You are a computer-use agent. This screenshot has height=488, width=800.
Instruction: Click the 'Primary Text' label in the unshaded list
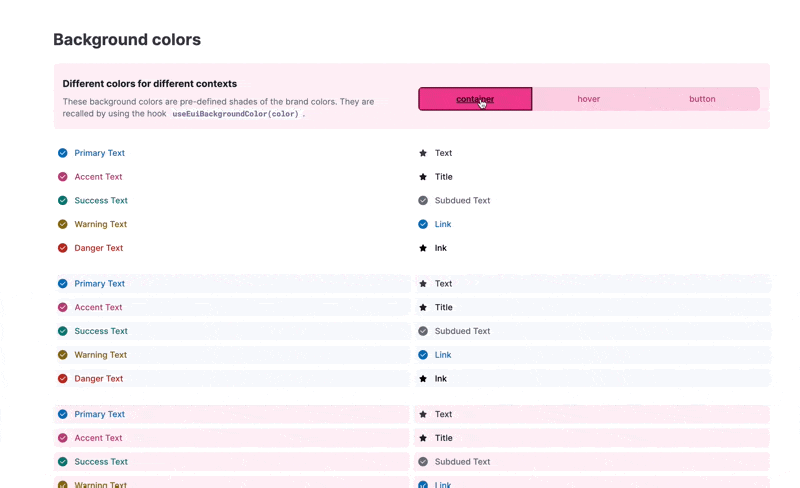99,153
